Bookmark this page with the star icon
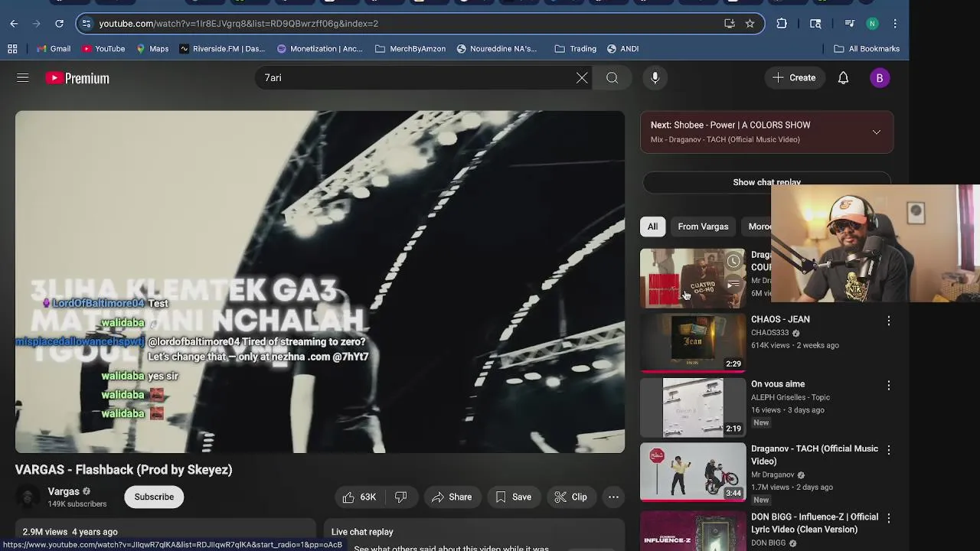 pos(750,24)
